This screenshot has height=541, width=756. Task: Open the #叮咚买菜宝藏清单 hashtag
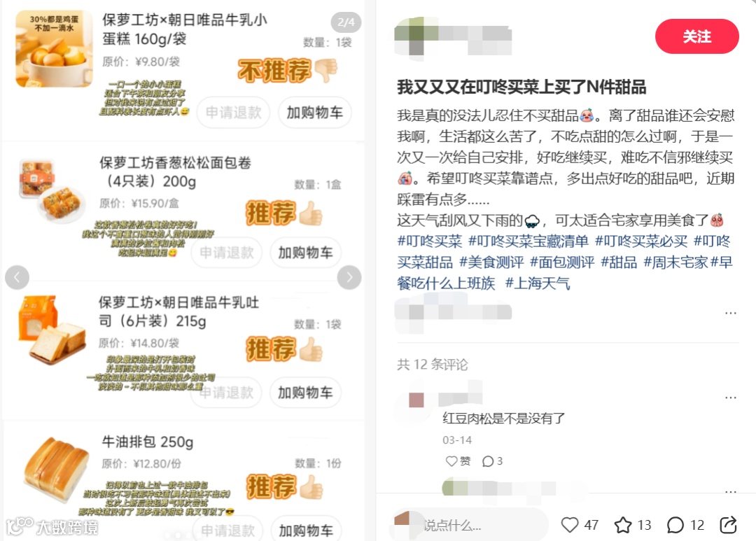click(528, 241)
